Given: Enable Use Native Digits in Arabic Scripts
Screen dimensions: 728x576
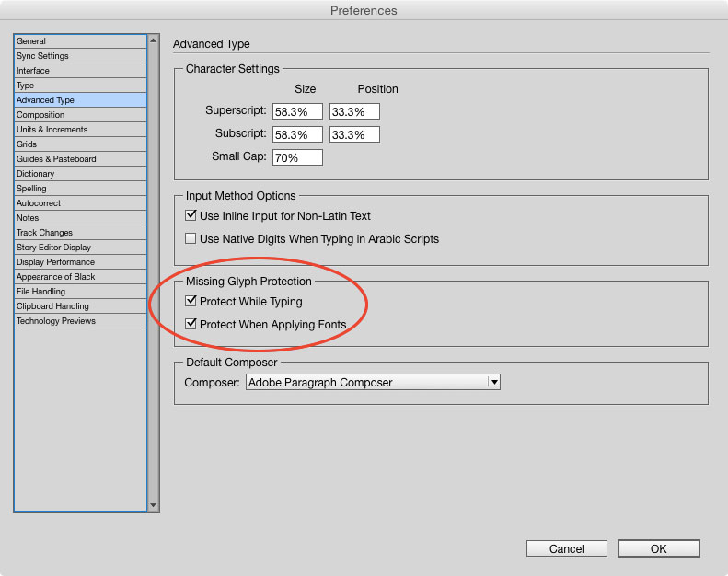Looking at the screenshot, I should click(x=191, y=239).
